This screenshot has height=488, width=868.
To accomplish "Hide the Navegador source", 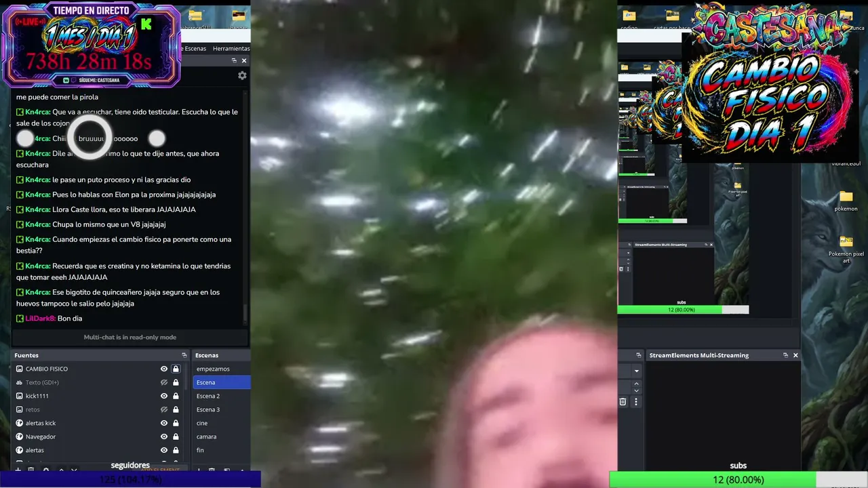I will click(x=163, y=436).
